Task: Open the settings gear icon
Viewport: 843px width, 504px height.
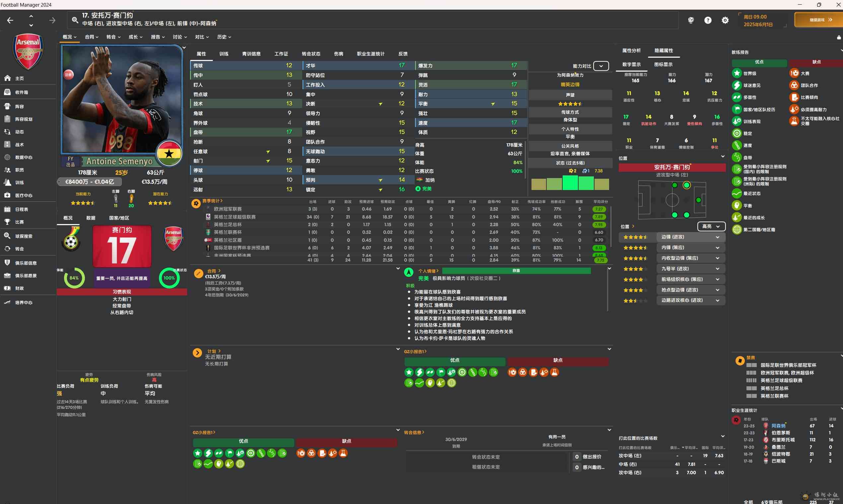Action: coord(725,20)
